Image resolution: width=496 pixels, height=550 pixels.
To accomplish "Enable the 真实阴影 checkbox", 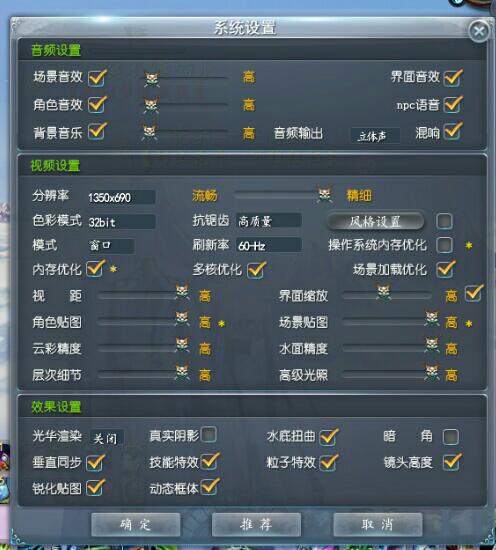I will point(209,434).
